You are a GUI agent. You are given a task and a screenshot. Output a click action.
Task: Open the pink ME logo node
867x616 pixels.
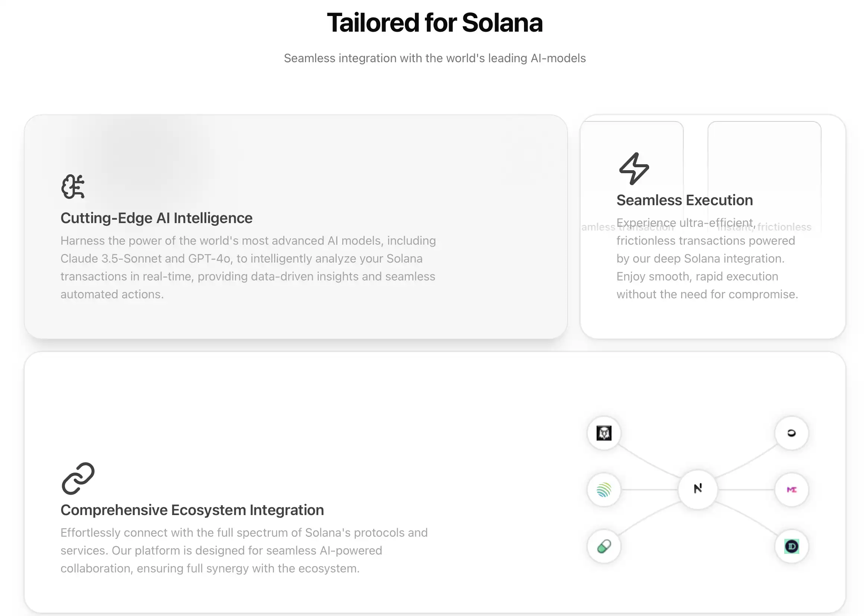791,490
